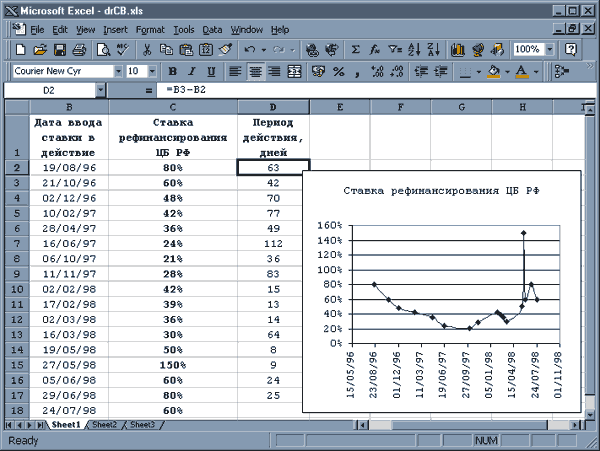Open the File menu
Viewport: 600px width, 451px height.
37,30
